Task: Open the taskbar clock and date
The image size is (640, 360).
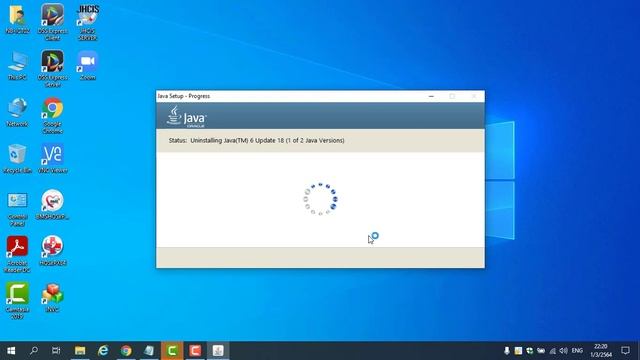Action: pos(601,351)
